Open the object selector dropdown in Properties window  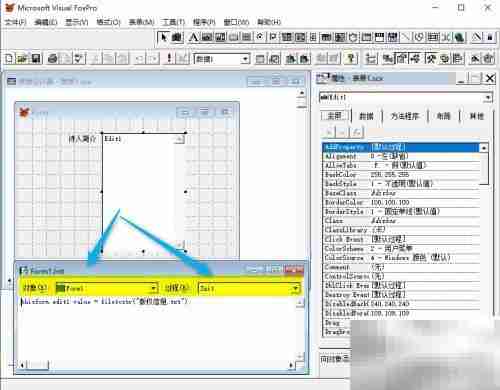tap(488, 97)
